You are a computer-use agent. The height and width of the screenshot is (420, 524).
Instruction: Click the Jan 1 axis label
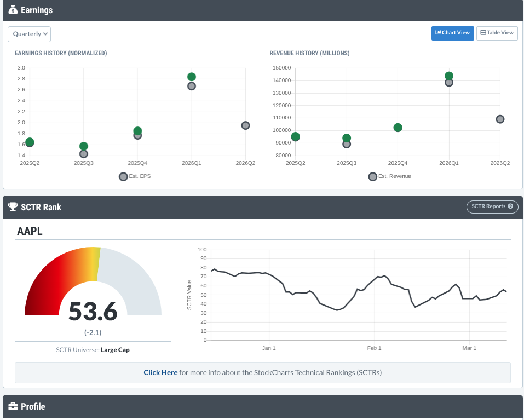(269, 348)
